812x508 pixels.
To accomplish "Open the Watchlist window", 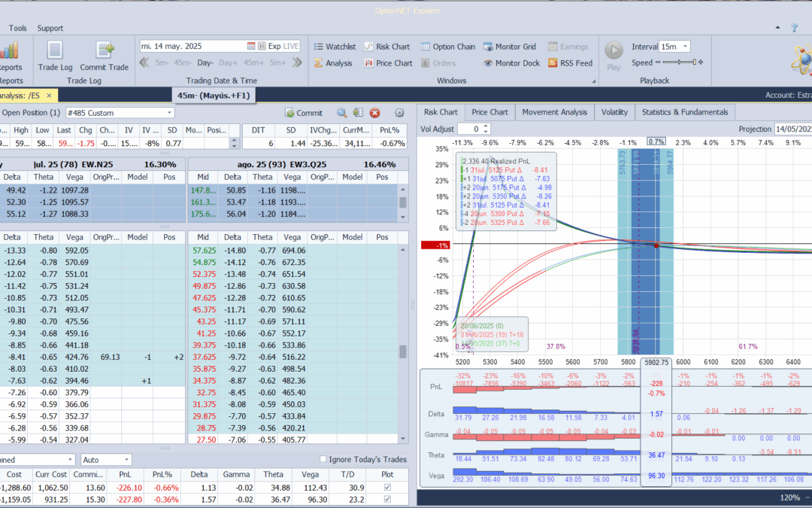I will tap(335, 47).
